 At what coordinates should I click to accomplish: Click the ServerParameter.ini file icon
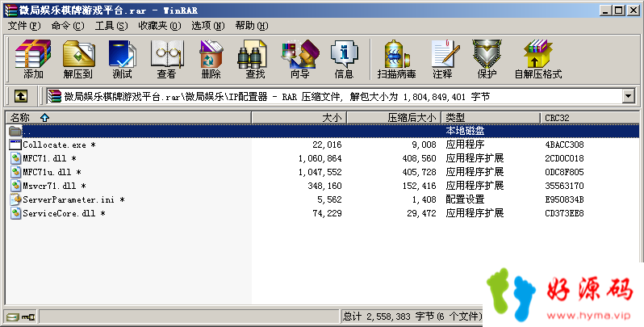tap(15, 199)
